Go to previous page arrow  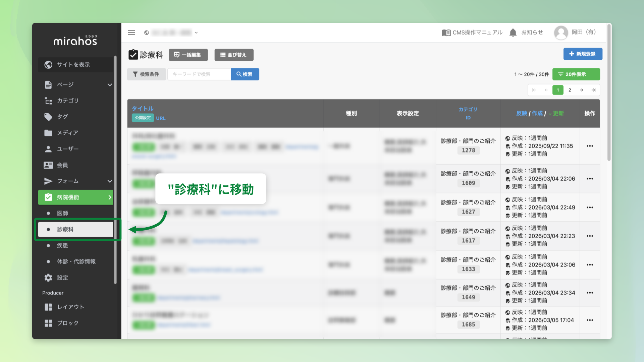coord(546,90)
